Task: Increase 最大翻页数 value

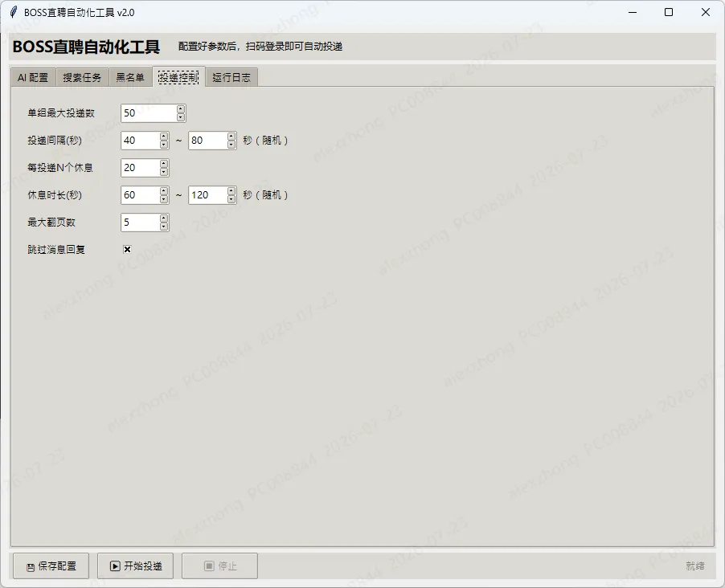Action: pos(164,218)
